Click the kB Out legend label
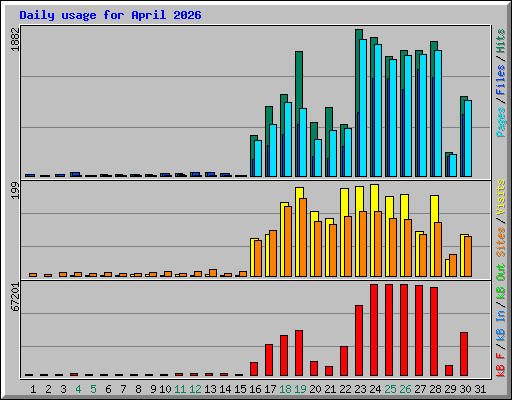The image size is (512, 400). tap(501, 282)
